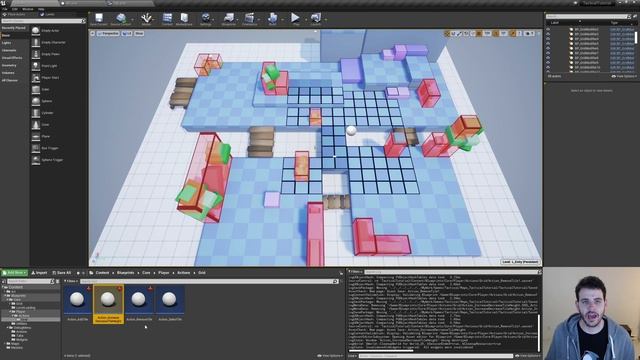Select the DebugMenu folder in the tree
The image size is (640, 360).
pos(22,328)
